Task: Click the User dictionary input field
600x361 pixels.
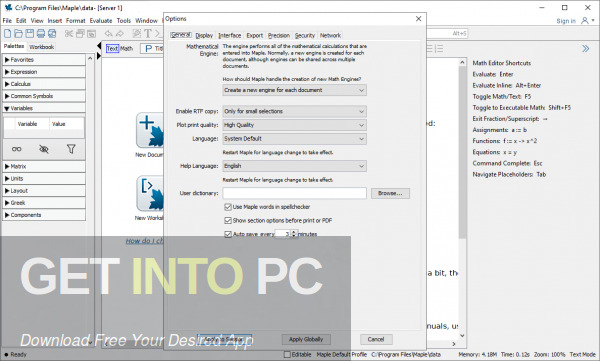Action: pos(294,193)
